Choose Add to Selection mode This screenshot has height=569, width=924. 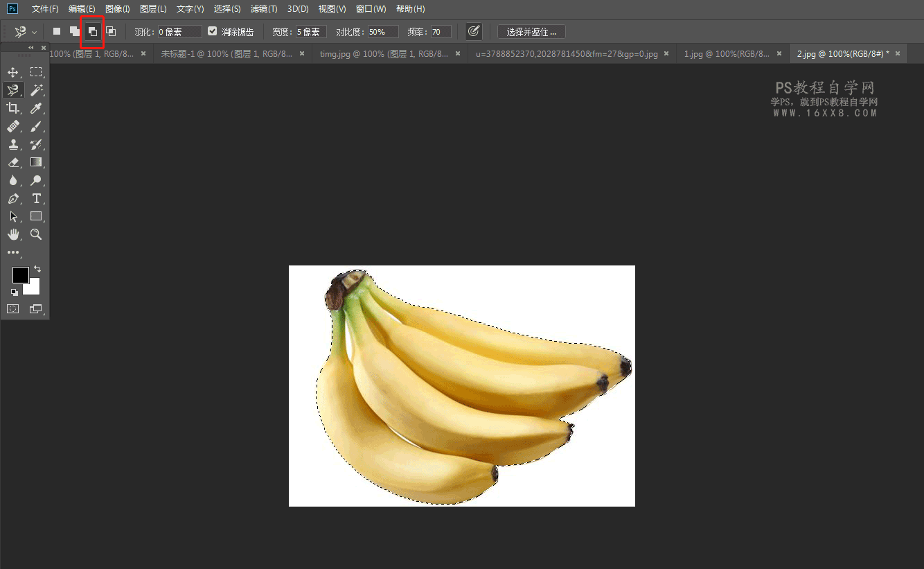click(74, 32)
